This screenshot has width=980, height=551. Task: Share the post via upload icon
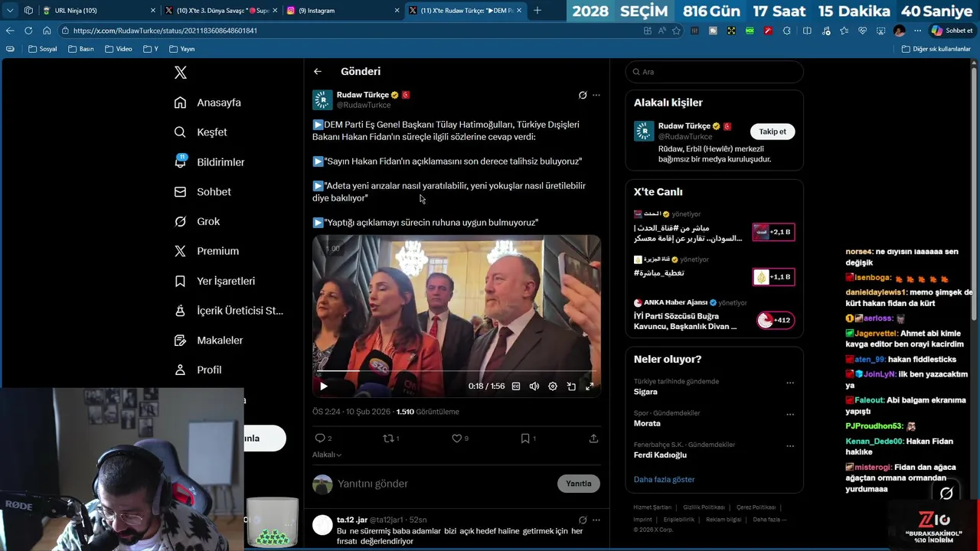coord(593,439)
